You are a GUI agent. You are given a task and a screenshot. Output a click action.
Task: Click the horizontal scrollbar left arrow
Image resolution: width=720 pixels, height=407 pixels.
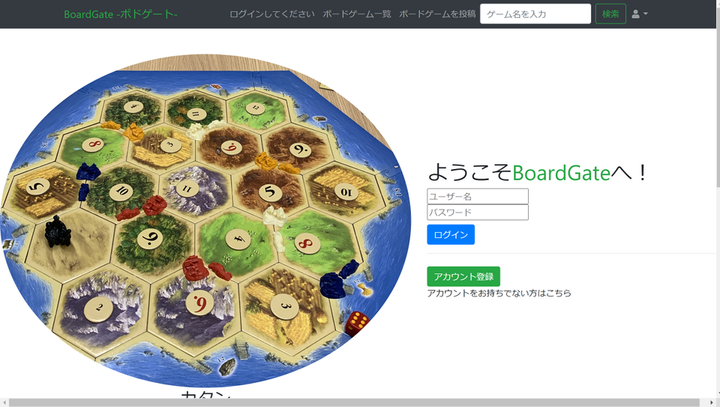(4, 403)
